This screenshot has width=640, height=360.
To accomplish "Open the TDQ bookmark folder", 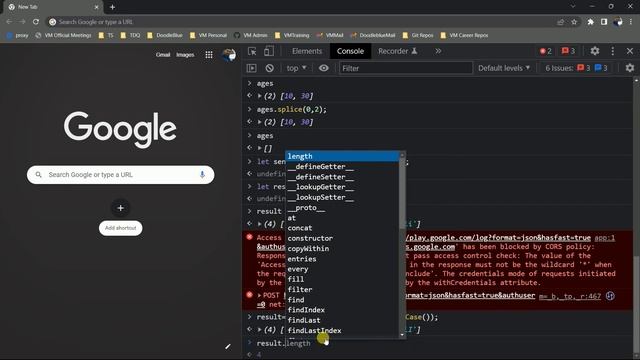I will (130, 36).
